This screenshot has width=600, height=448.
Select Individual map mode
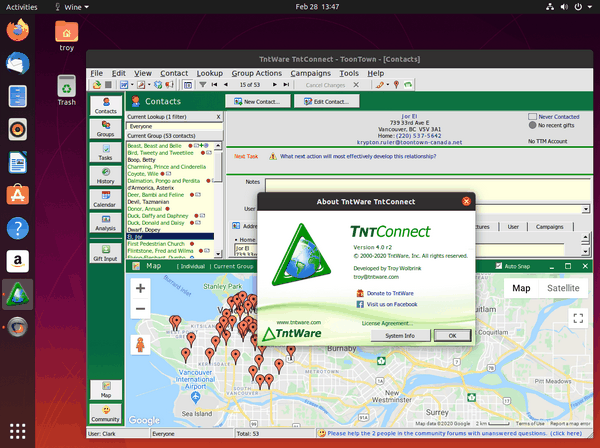[x=193, y=266]
